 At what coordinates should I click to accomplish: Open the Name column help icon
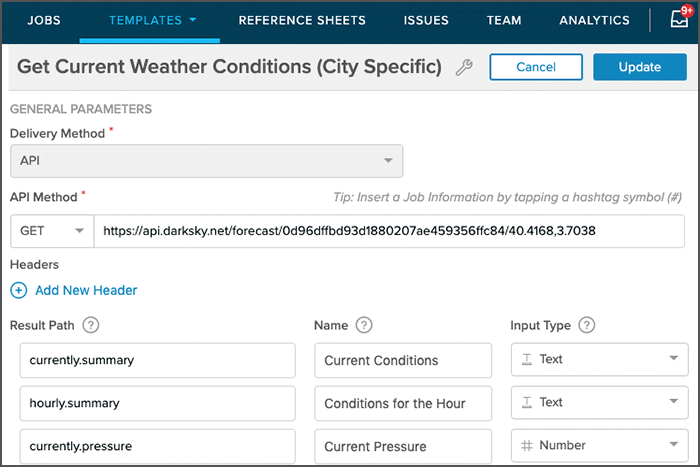click(x=364, y=324)
